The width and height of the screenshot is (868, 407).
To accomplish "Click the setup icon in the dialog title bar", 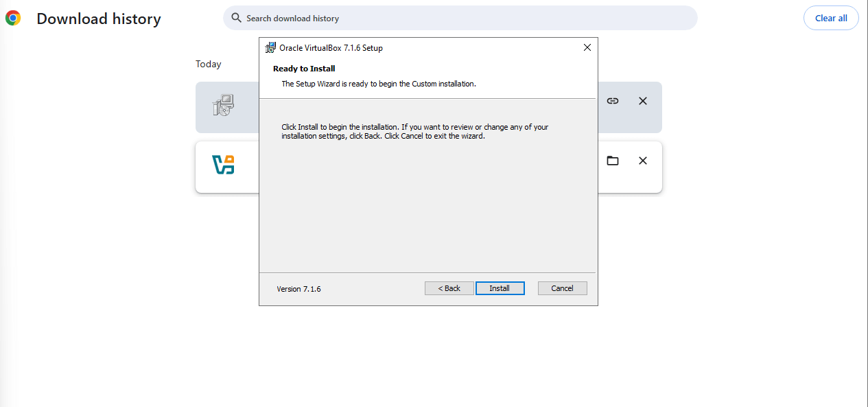I will [270, 48].
